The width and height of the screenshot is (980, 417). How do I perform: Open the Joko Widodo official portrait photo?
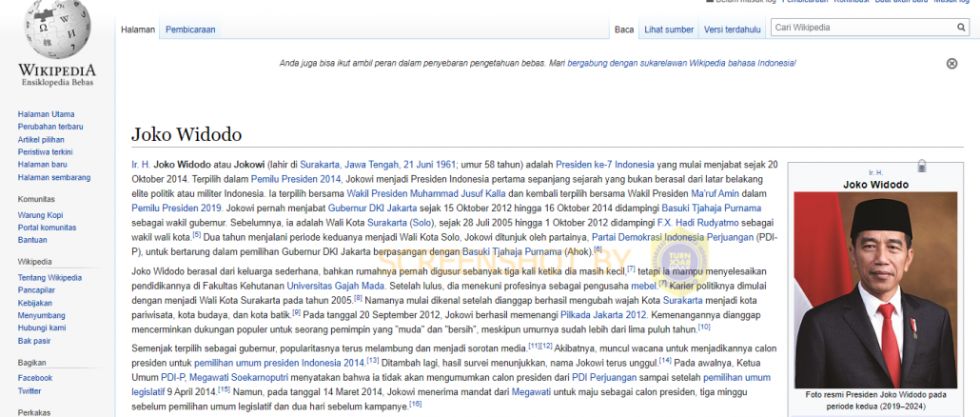point(875,290)
